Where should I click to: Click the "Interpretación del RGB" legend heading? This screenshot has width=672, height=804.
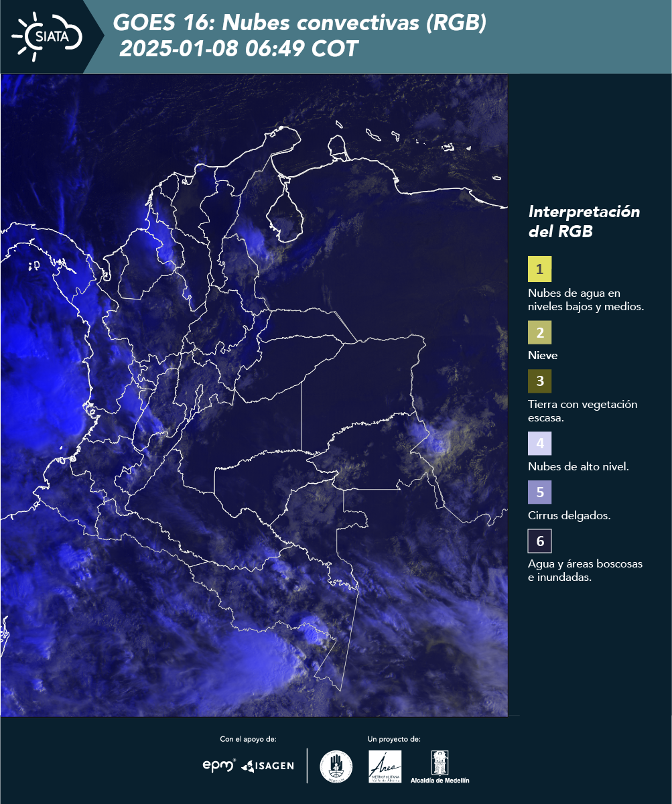(x=584, y=222)
